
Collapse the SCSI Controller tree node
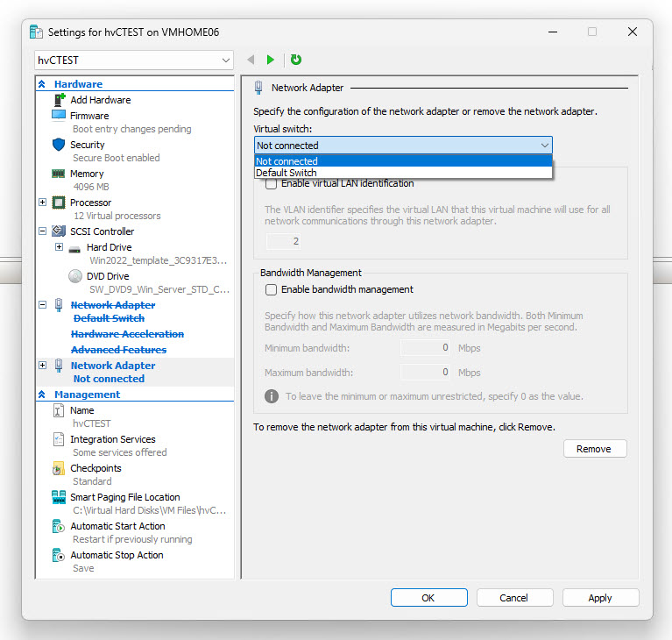pyautogui.click(x=42, y=231)
